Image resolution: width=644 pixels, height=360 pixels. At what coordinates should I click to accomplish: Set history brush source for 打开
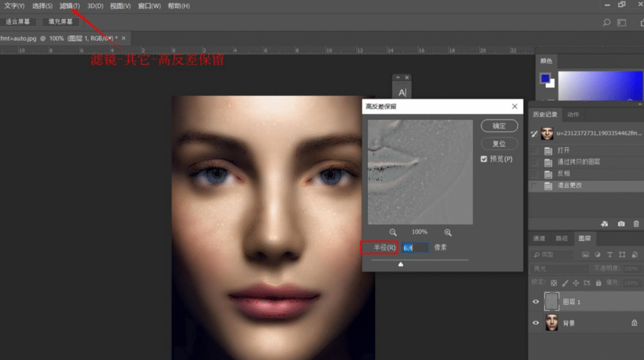point(534,151)
